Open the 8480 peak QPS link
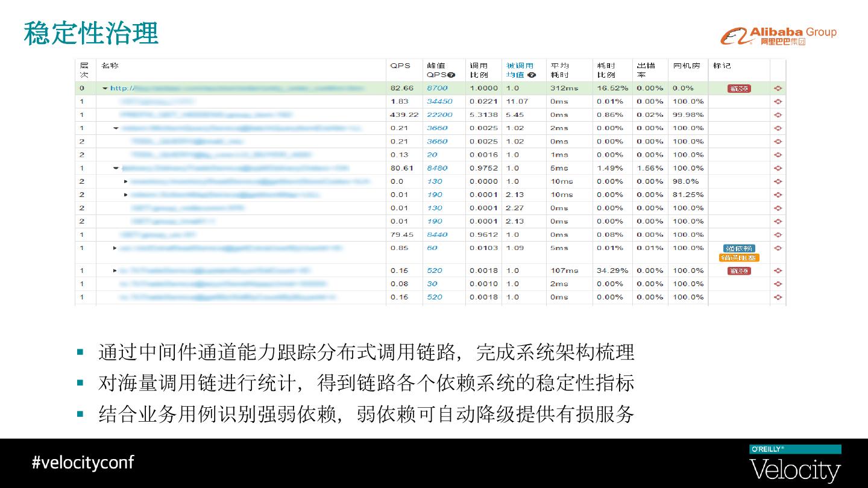The image size is (868, 488). pyautogui.click(x=437, y=168)
